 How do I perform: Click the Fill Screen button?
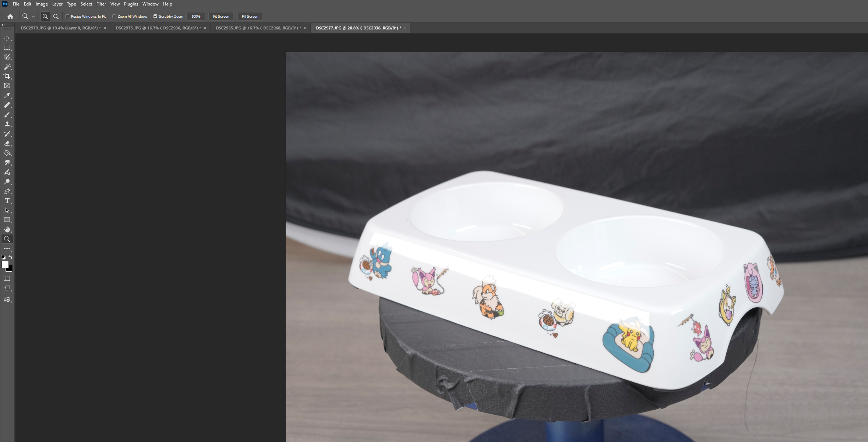click(250, 17)
